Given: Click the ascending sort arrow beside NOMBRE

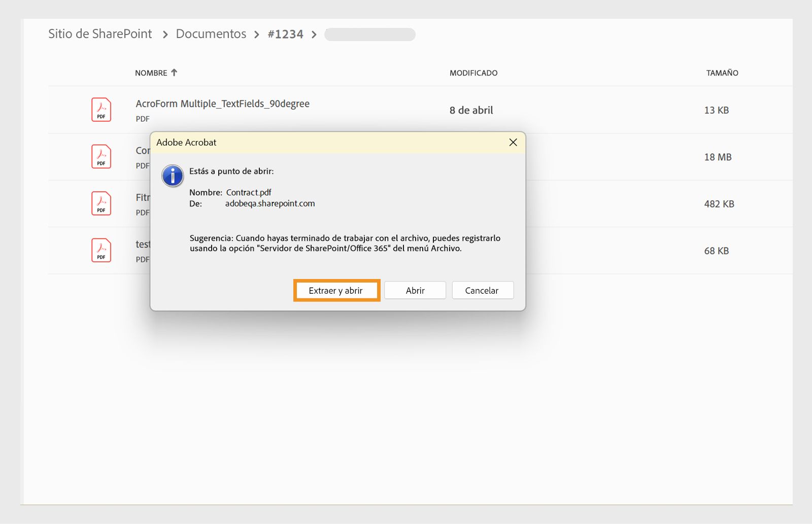Looking at the screenshot, I should point(174,72).
